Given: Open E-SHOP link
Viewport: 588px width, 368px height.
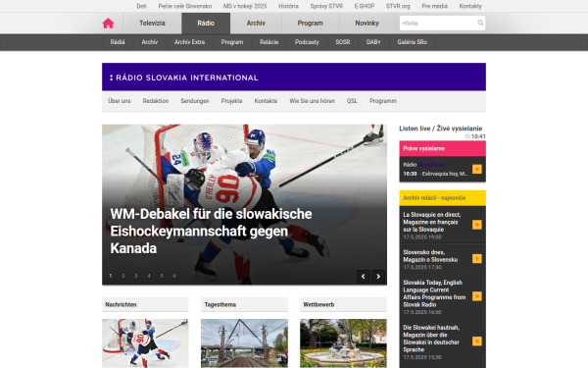Looking at the screenshot, I should [x=365, y=6].
